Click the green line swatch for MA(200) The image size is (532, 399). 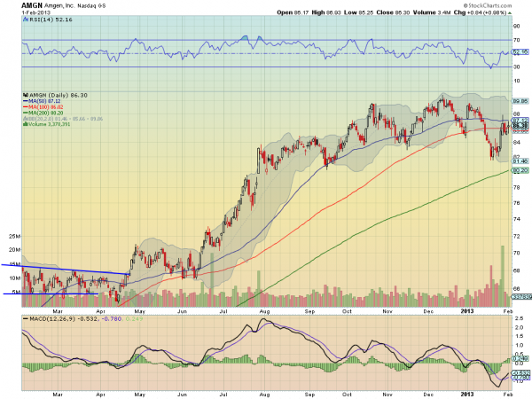pos(26,113)
